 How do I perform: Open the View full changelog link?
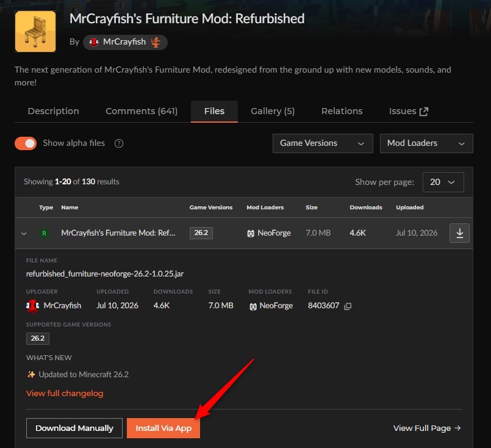click(x=65, y=394)
